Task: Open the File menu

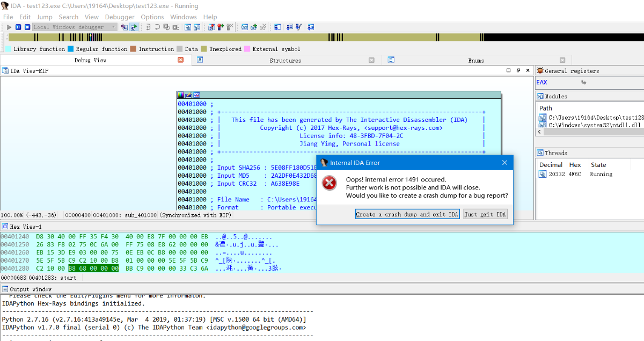Action: pyautogui.click(x=8, y=17)
